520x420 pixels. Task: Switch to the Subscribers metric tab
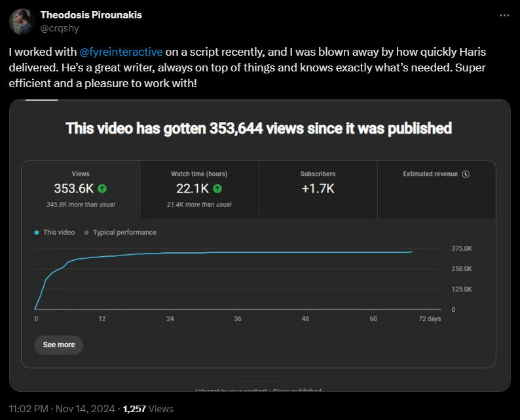click(318, 189)
